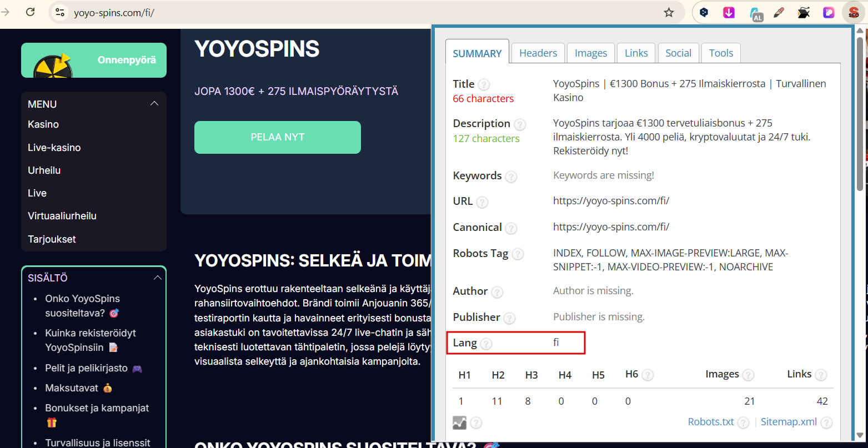Click the '127 characters' description length text
The image size is (868, 448).
click(x=486, y=139)
